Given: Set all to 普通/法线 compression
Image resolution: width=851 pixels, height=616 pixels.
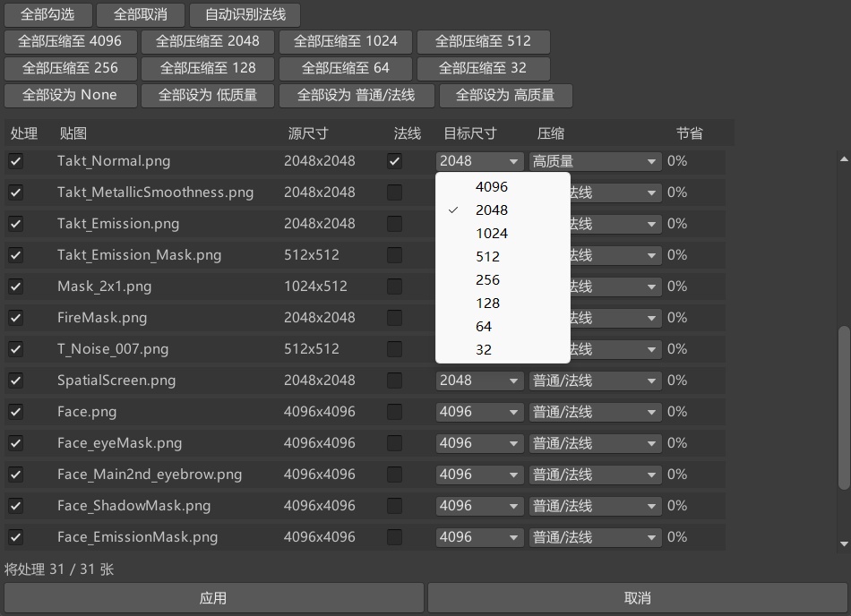Looking at the screenshot, I should 357,96.
